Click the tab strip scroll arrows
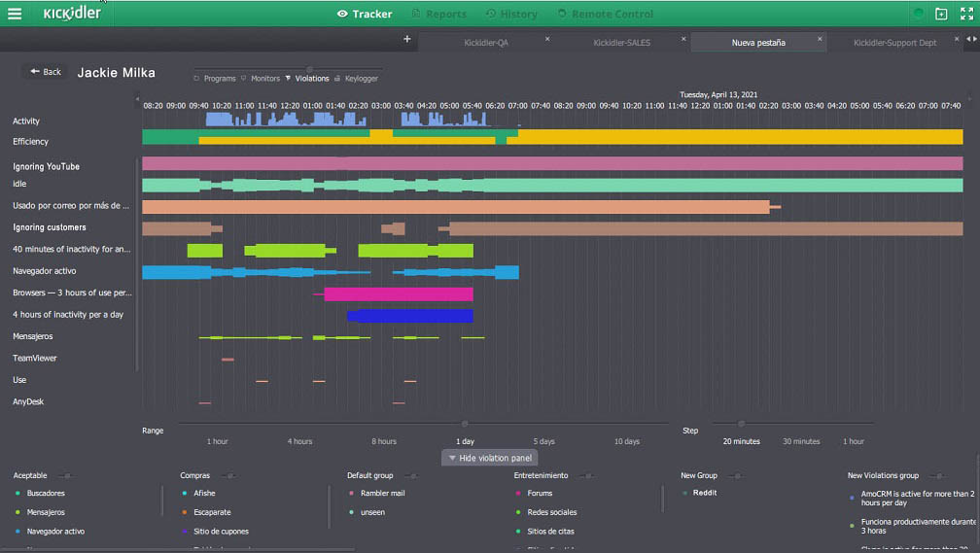Screen dimensions: 980x553 click(972, 39)
